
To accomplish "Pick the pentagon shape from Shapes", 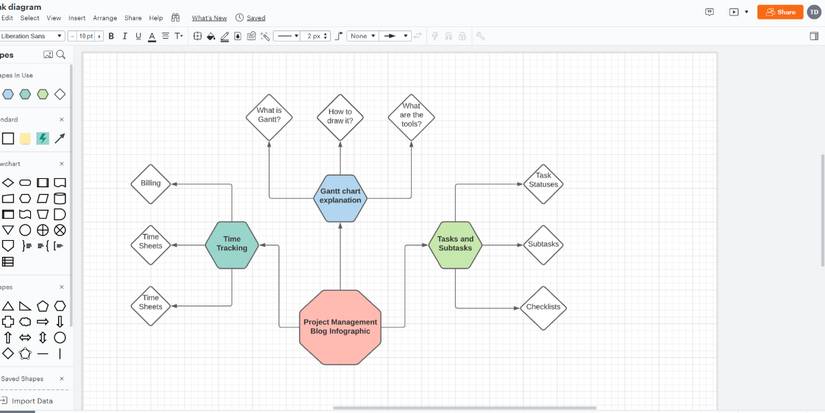I will (43, 306).
